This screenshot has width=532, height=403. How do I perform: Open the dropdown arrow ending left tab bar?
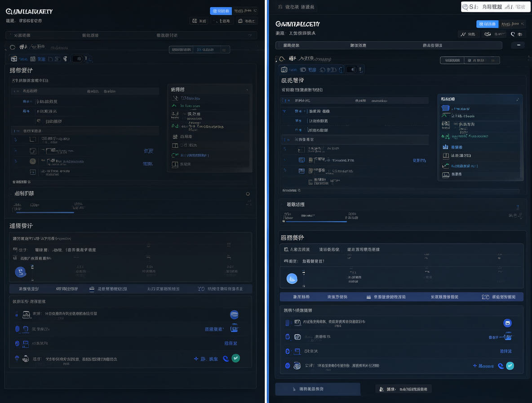point(250,36)
